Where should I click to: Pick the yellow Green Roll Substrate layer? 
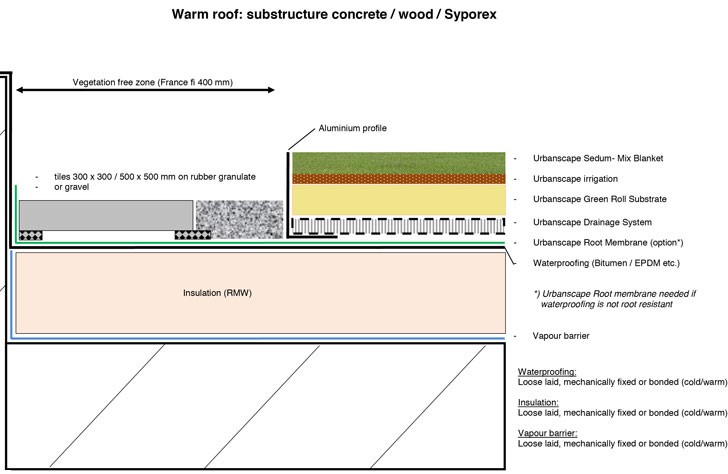(x=397, y=200)
